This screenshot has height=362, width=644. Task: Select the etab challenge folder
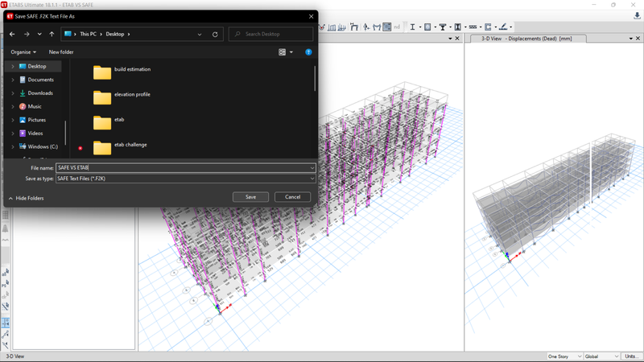pos(120,147)
